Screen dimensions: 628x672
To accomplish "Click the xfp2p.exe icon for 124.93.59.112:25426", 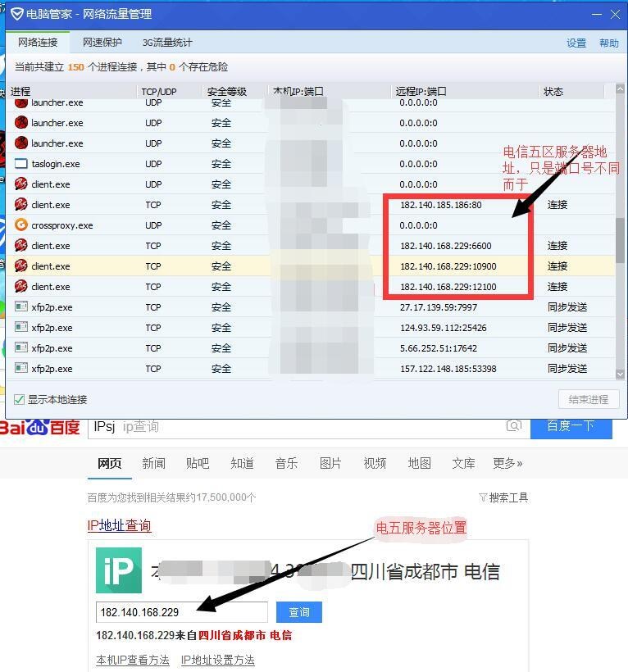I will (x=20, y=328).
